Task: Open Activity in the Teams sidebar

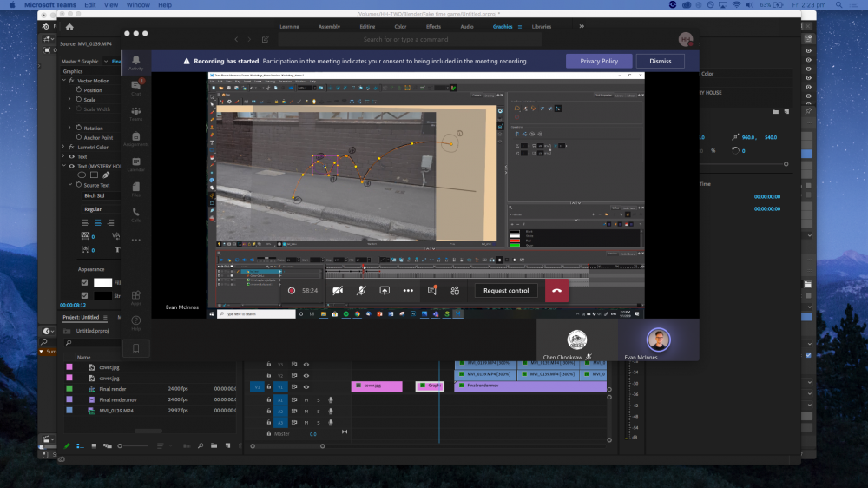Action: [x=135, y=63]
